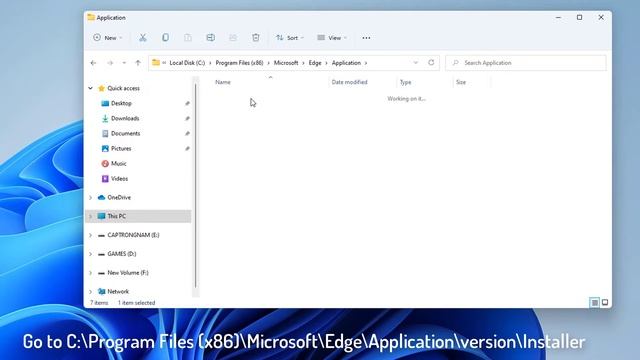The height and width of the screenshot is (360, 640).
Task: Open the Sort dropdown
Action: pos(290,38)
